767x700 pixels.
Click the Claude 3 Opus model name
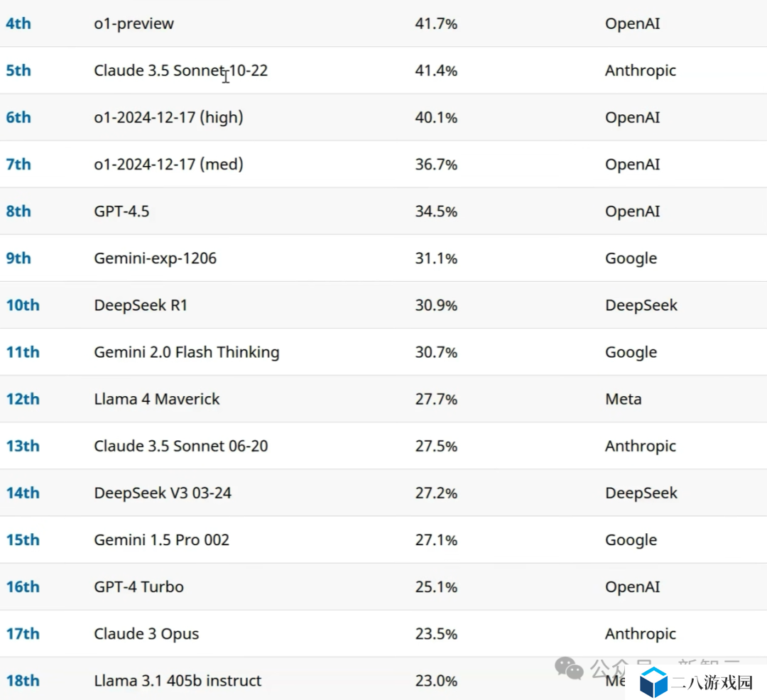click(146, 634)
